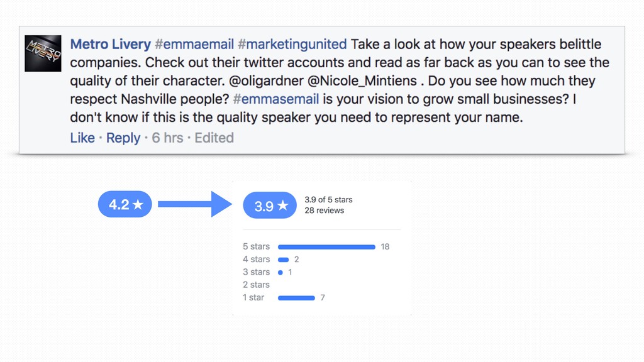Screen dimensions: 644x362
Task: View the Edited history label
Action: (214, 138)
